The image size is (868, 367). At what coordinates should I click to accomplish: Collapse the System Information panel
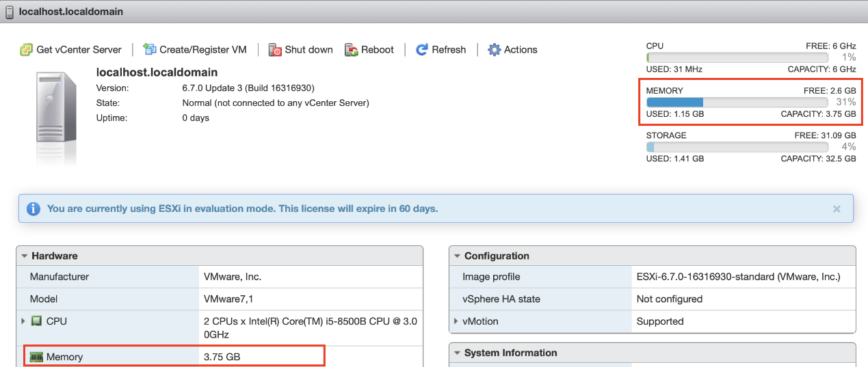coord(457,353)
